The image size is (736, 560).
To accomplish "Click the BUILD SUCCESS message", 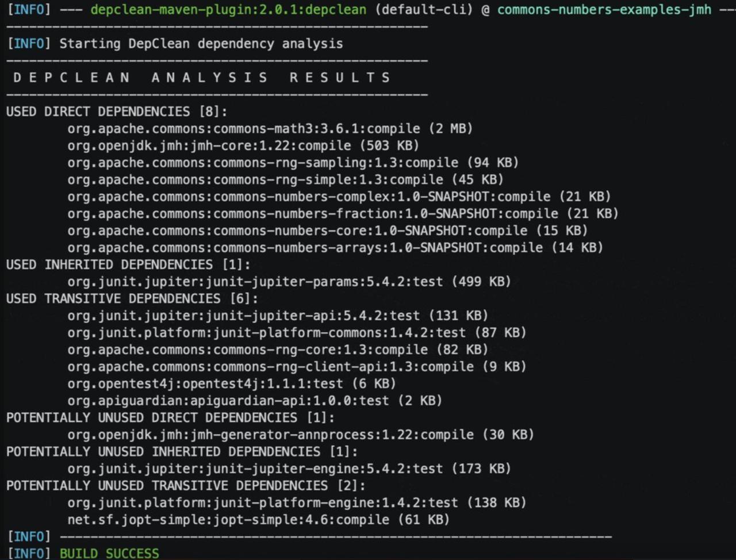I will click(x=109, y=553).
